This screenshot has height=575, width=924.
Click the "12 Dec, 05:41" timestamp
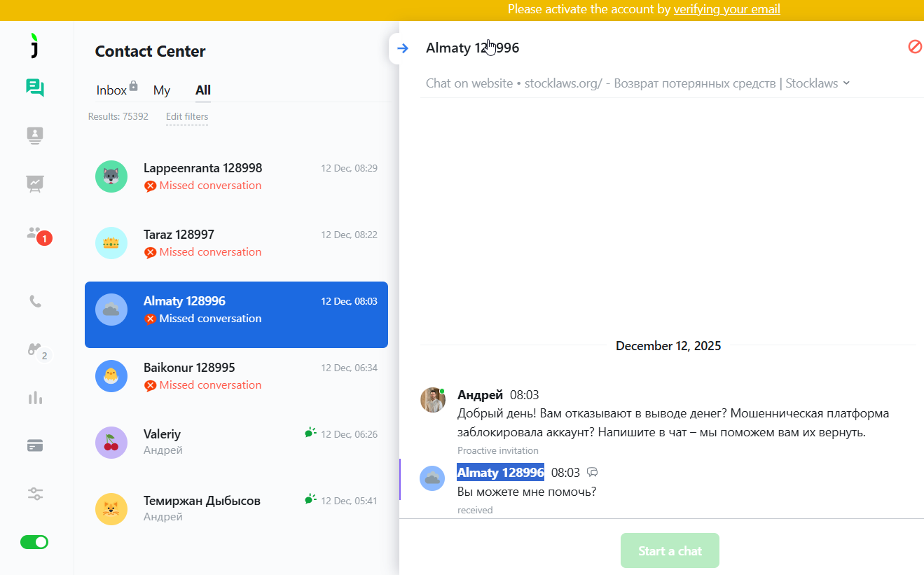(x=349, y=501)
